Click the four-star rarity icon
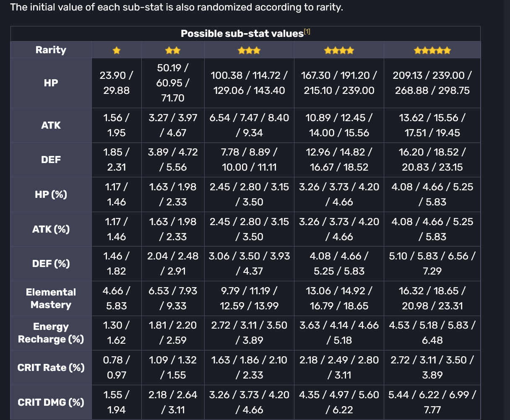510x420 pixels. [x=339, y=51]
